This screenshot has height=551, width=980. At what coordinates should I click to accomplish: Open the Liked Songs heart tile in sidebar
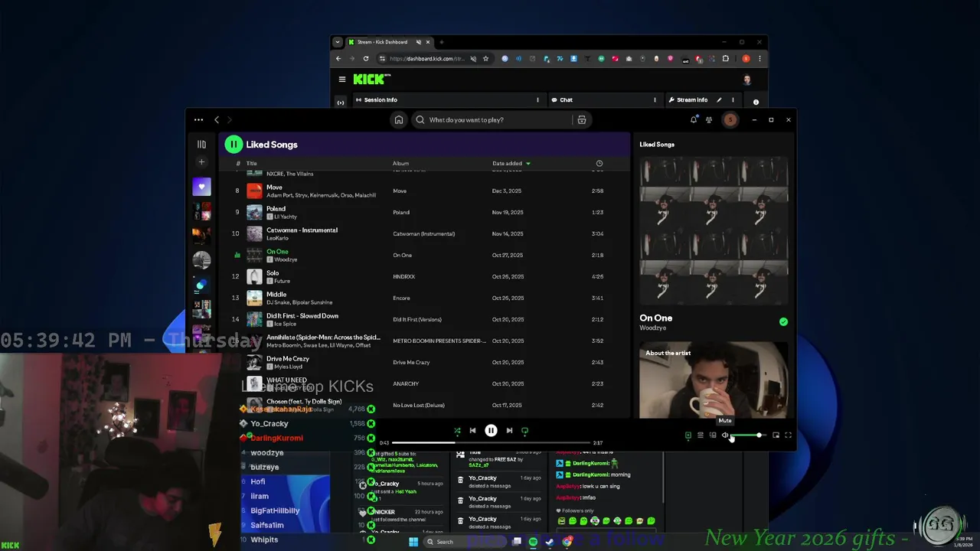(201, 187)
